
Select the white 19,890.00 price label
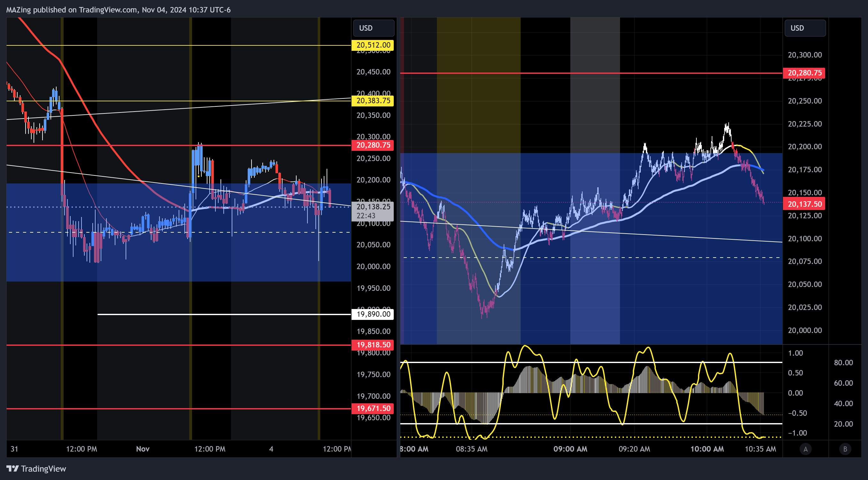[373, 314]
